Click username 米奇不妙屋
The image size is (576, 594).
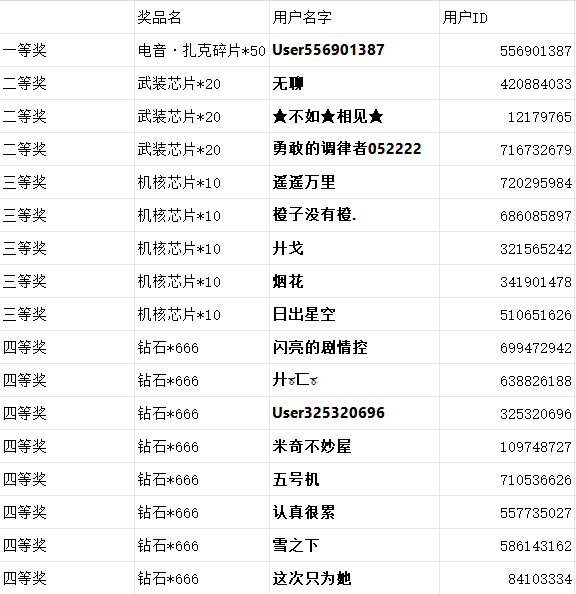click(312, 446)
